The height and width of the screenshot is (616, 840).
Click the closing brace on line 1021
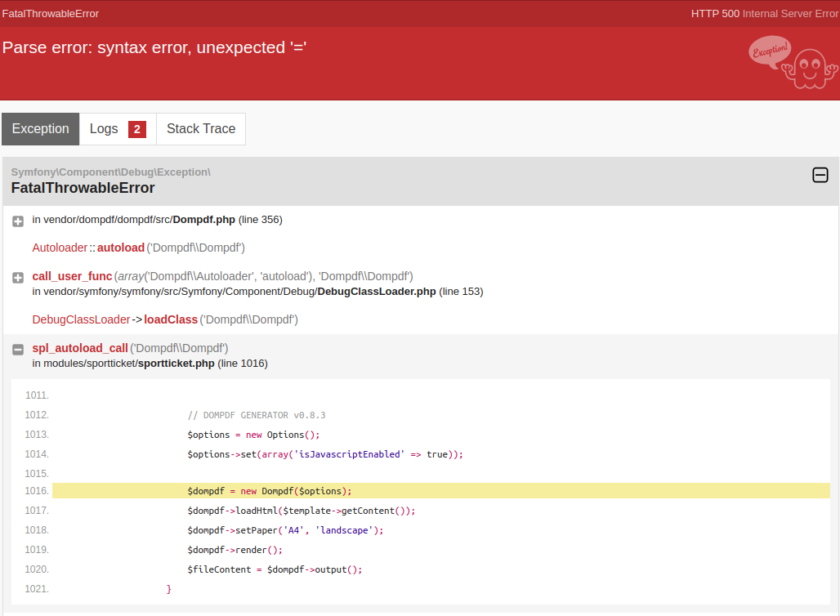click(x=169, y=589)
